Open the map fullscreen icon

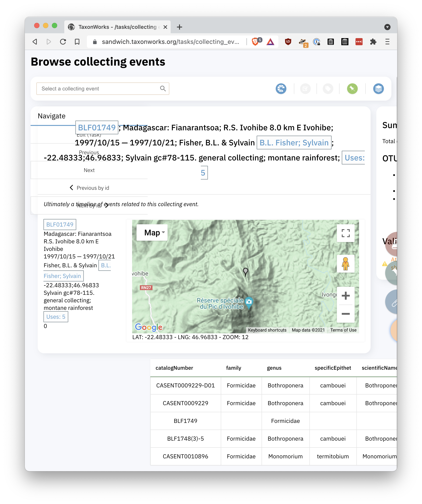tap(346, 233)
